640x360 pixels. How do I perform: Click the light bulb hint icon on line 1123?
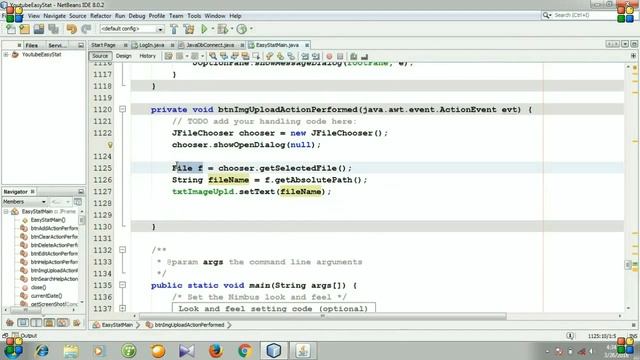[x=110, y=145]
